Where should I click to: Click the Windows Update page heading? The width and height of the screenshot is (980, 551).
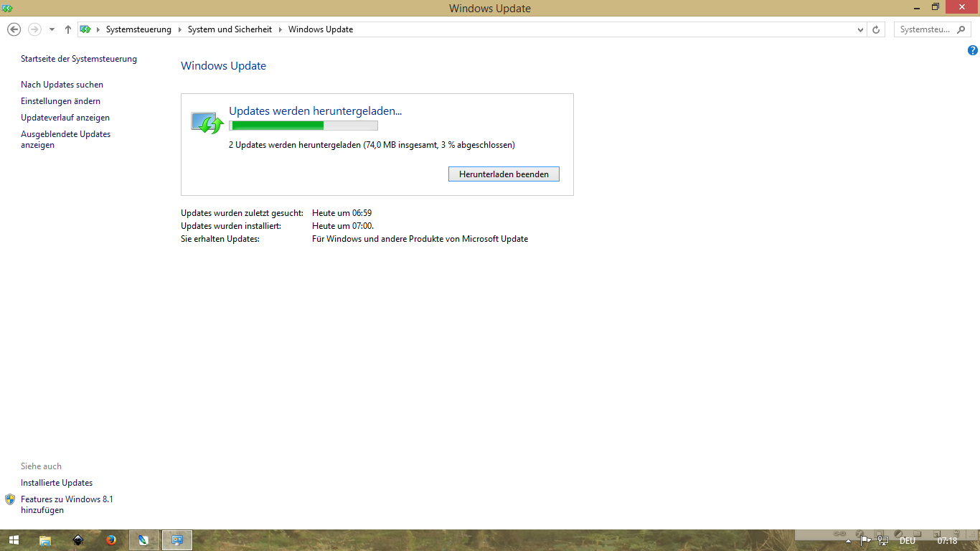coord(223,66)
